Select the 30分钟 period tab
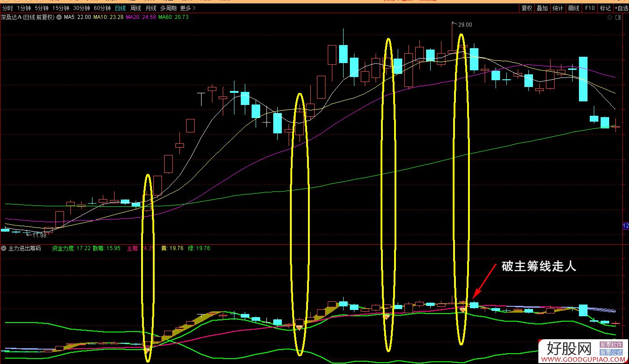This screenshot has width=629, height=364. click(x=82, y=8)
